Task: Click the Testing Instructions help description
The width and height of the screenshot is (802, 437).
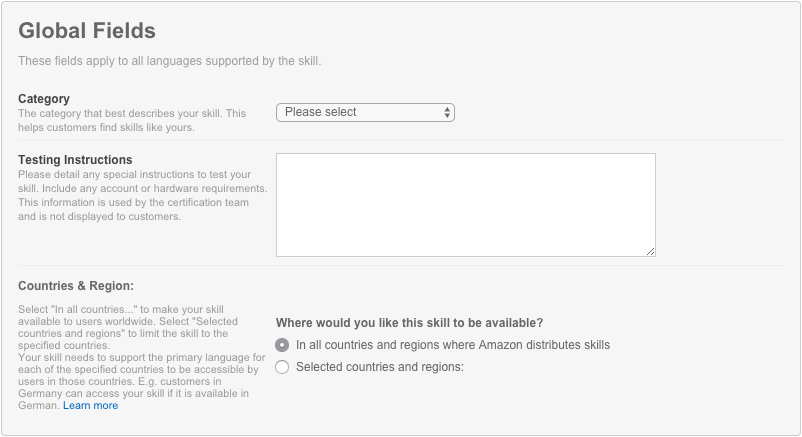Action: click(142, 195)
